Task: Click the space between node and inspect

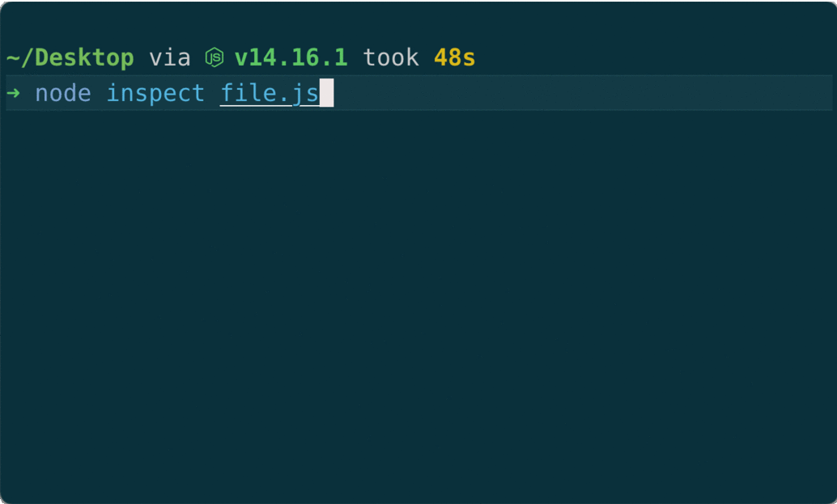Action: click(99, 93)
